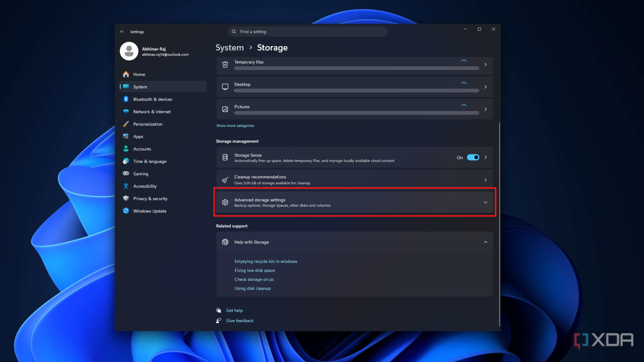Open Using disk cleanup link
The image size is (644, 362).
252,288
